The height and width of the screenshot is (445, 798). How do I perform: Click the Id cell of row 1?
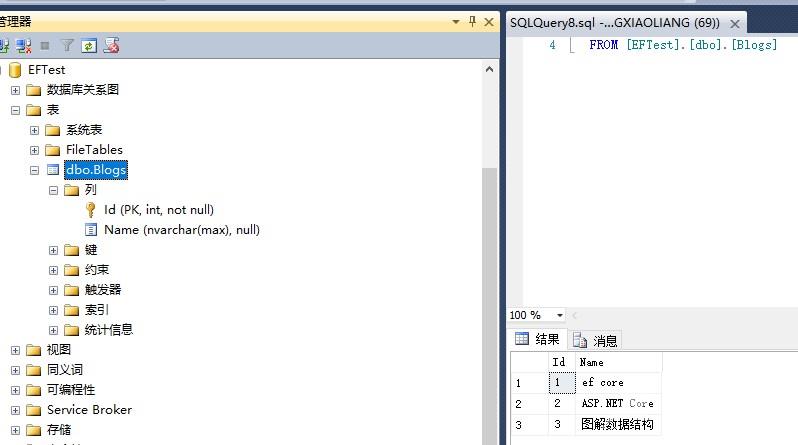coord(562,382)
